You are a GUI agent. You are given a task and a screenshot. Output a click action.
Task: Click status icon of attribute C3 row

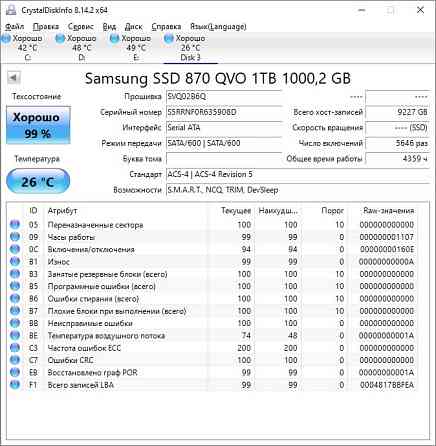(15, 348)
